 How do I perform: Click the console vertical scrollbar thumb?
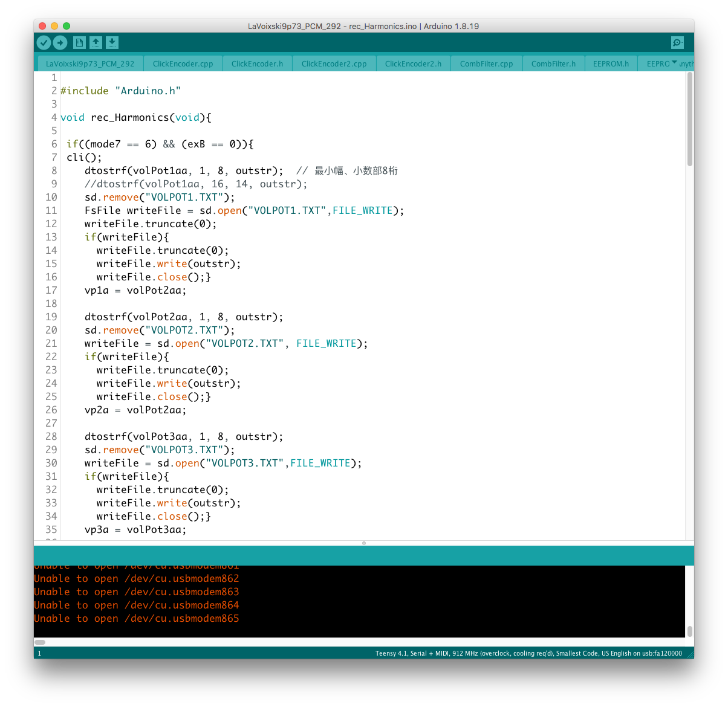[x=690, y=631]
